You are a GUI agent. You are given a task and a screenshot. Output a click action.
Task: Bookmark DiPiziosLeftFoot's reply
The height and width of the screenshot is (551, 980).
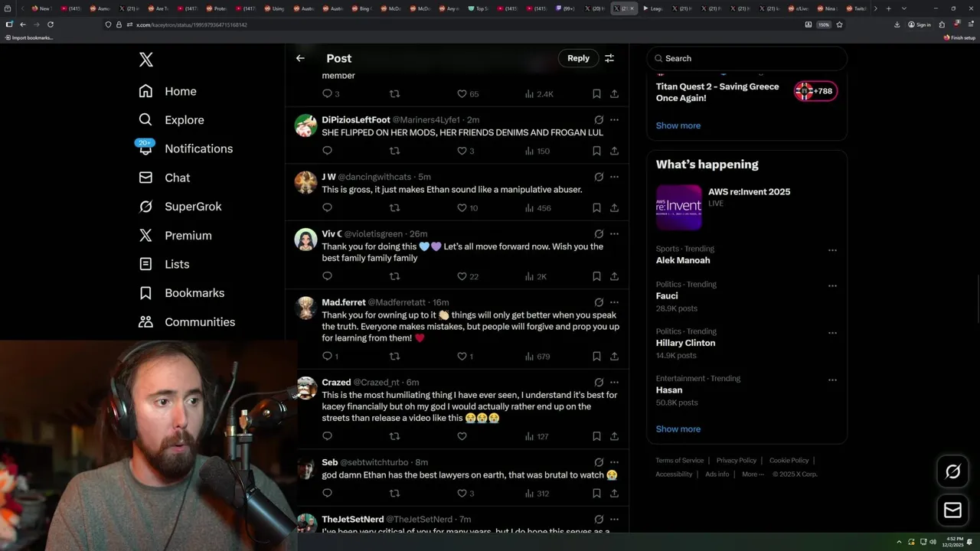pyautogui.click(x=596, y=151)
